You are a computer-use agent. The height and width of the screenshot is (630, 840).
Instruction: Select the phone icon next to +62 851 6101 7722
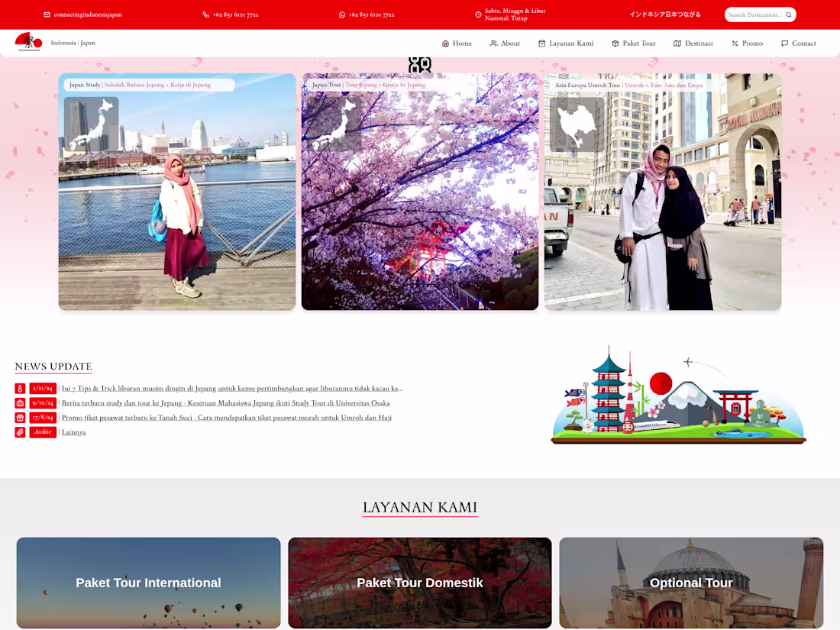pyautogui.click(x=205, y=15)
